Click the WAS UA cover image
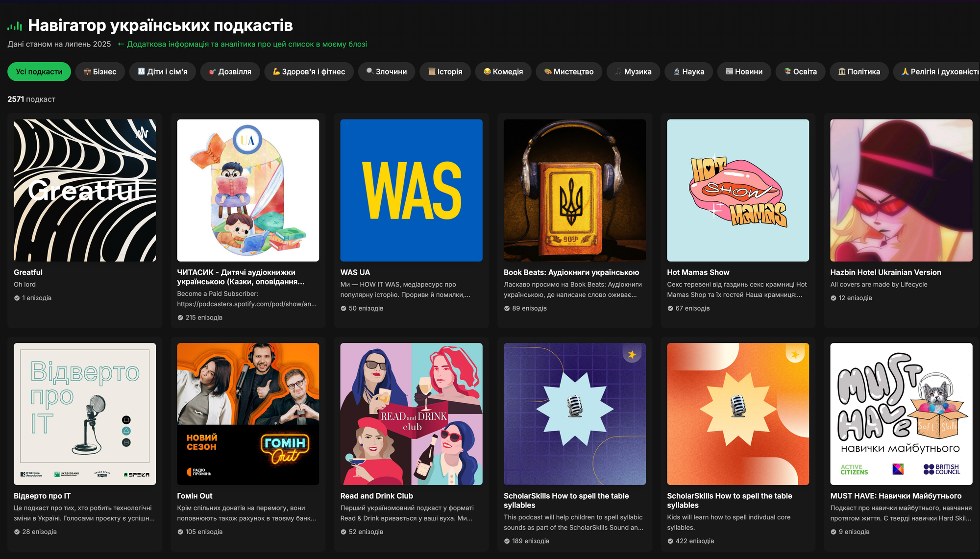Viewport: 980px width, 559px height. 411,190
